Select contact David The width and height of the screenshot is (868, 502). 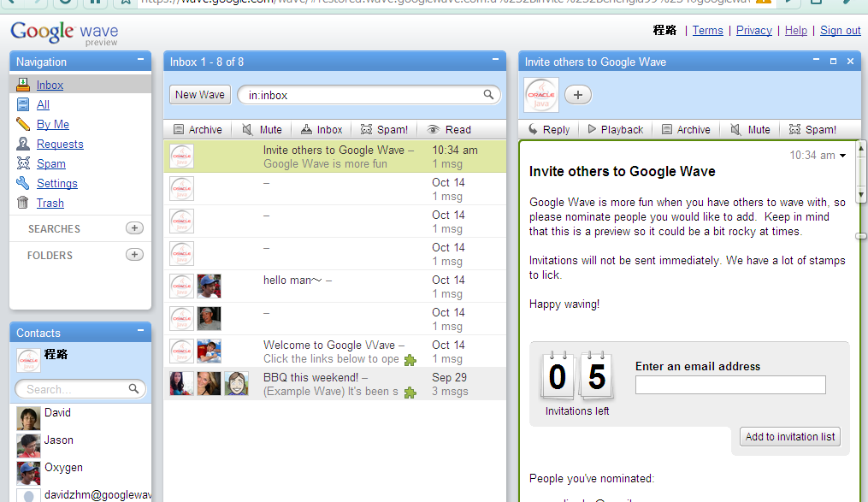pyautogui.click(x=80, y=418)
